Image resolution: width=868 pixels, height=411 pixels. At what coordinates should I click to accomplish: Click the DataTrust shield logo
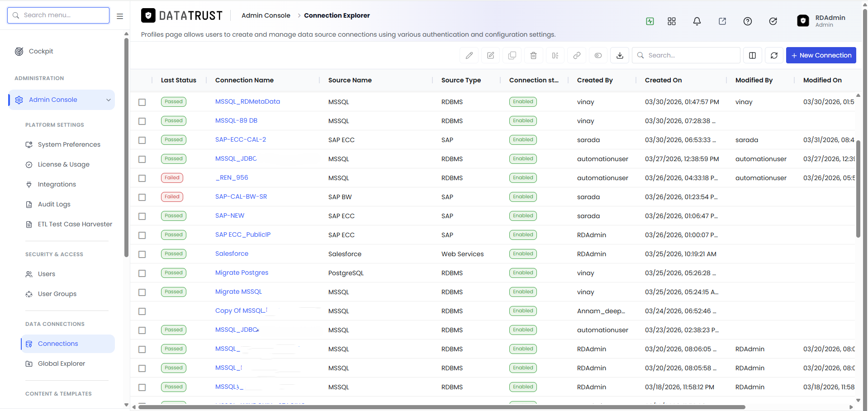click(x=148, y=16)
